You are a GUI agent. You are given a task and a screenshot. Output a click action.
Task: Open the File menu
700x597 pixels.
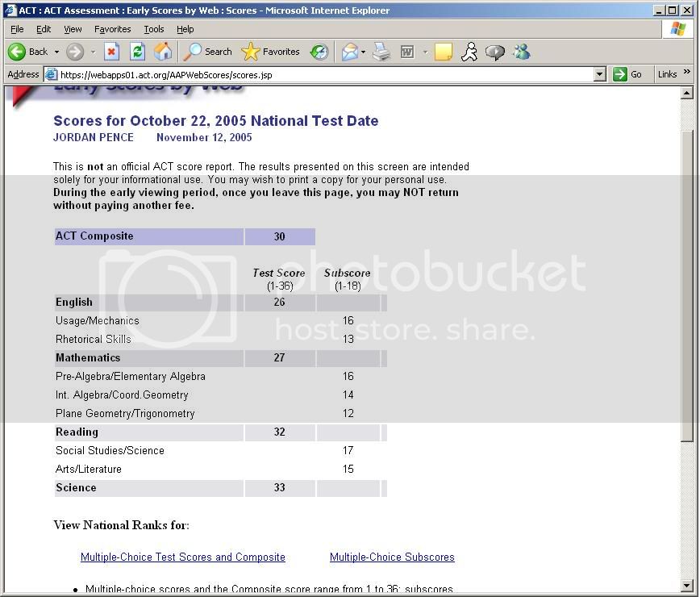coord(17,29)
